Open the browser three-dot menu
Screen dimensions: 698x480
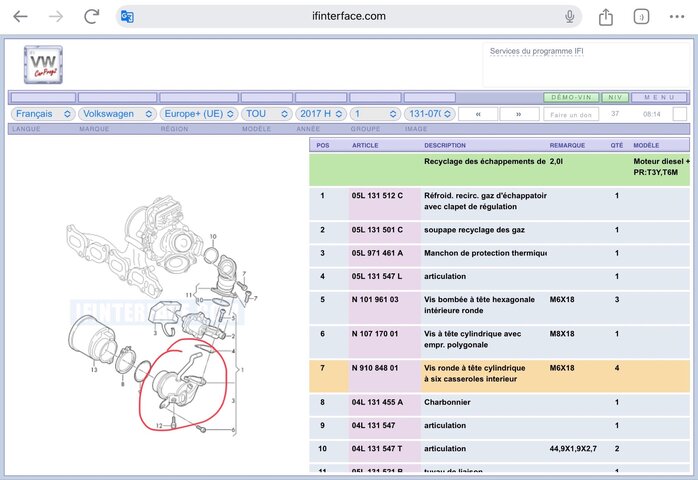[x=677, y=17]
